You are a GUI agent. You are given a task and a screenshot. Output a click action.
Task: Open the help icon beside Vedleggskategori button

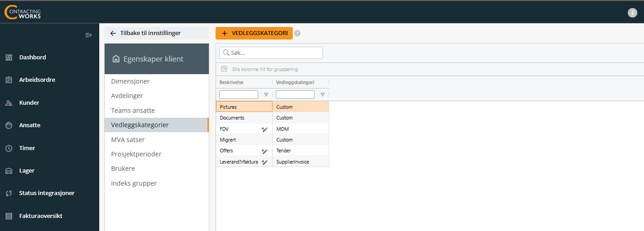coord(297,33)
